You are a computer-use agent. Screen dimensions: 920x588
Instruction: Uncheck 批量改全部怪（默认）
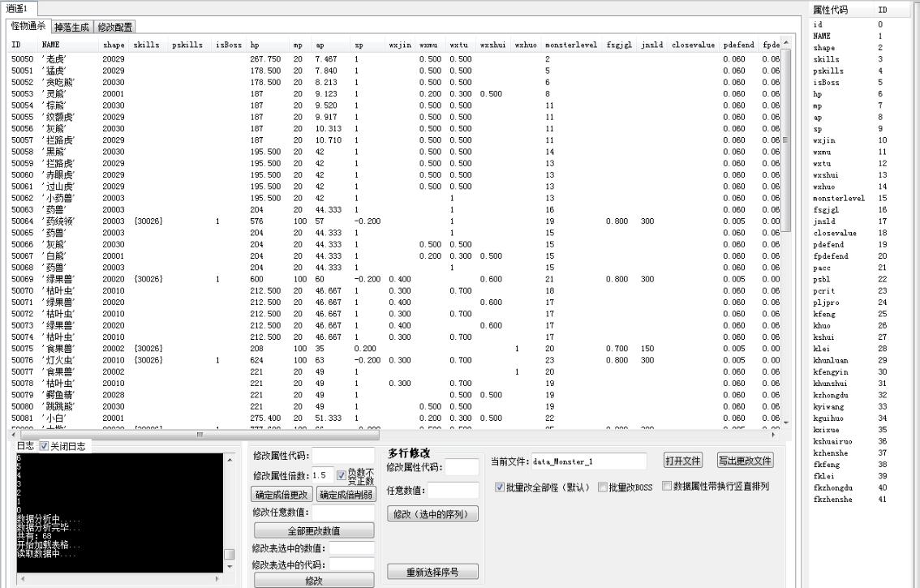[500, 487]
